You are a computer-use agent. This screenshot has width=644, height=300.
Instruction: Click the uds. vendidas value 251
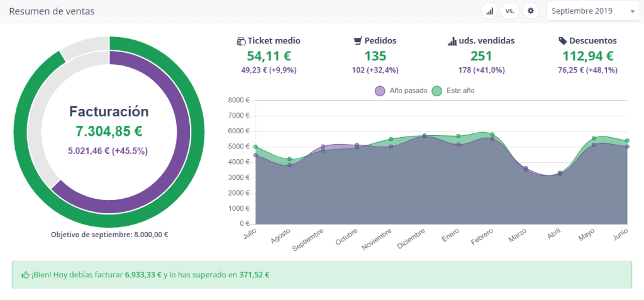coord(481,56)
